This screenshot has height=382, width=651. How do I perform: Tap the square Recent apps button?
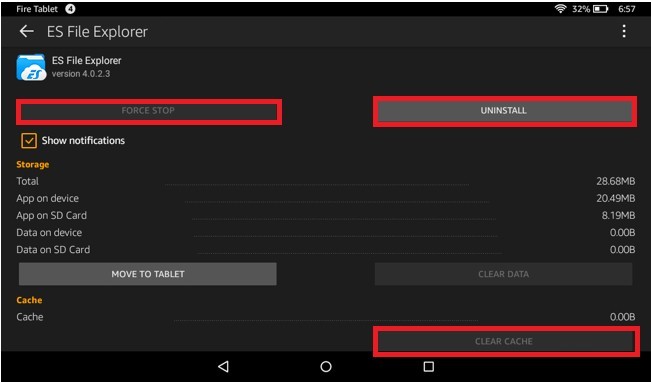[428, 366]
